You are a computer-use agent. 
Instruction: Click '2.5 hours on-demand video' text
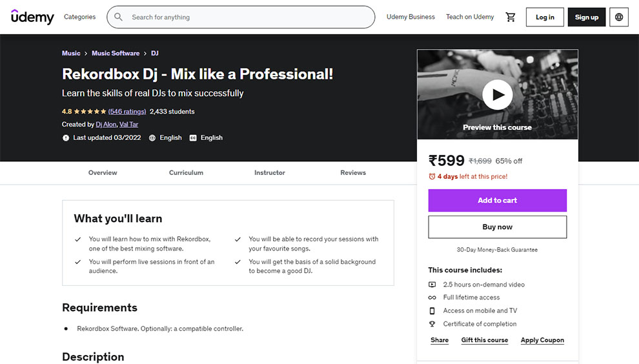pyautogui.click(x=483, y=285)
